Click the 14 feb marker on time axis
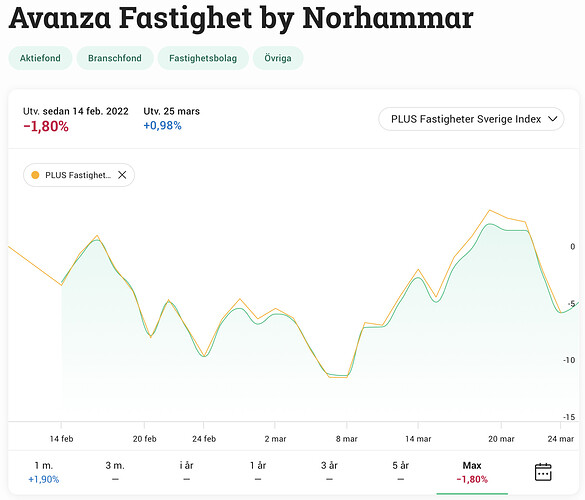Image resolution: width=585 pixels, height=500 pixels. (61, 439)
